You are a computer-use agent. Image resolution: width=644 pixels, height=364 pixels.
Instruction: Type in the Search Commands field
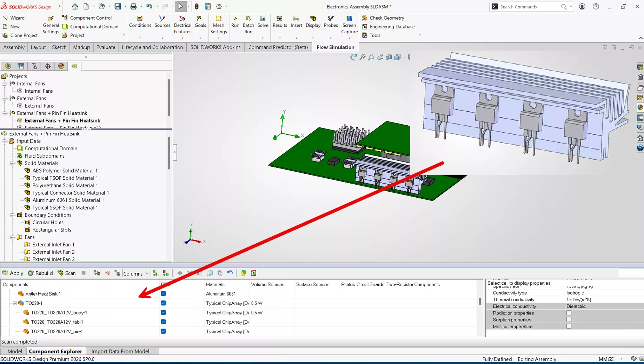(526, 6)
